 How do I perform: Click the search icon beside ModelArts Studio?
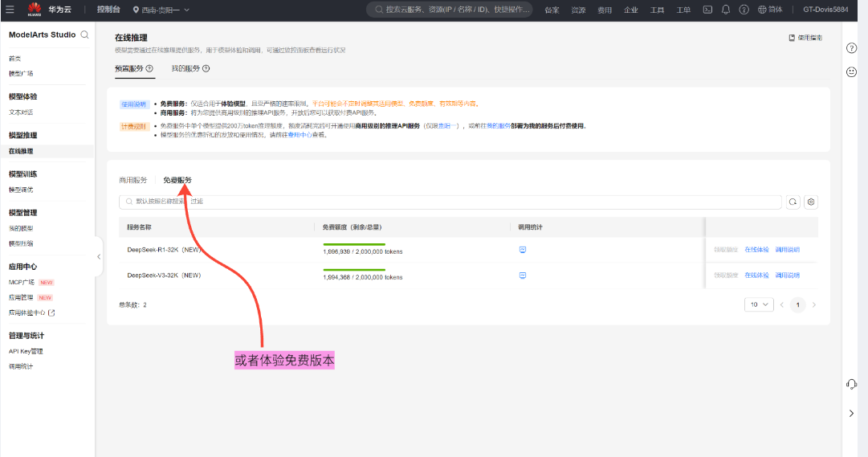[84, 35]
